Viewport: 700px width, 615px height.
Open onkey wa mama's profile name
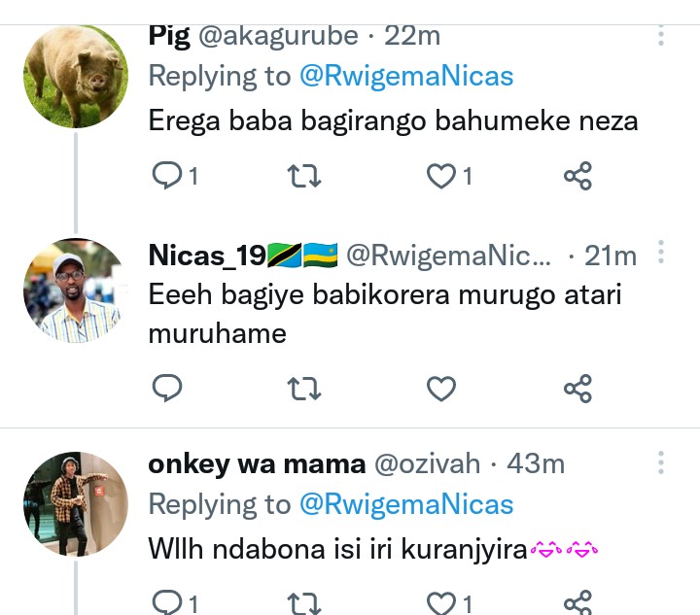click(256, 463)
